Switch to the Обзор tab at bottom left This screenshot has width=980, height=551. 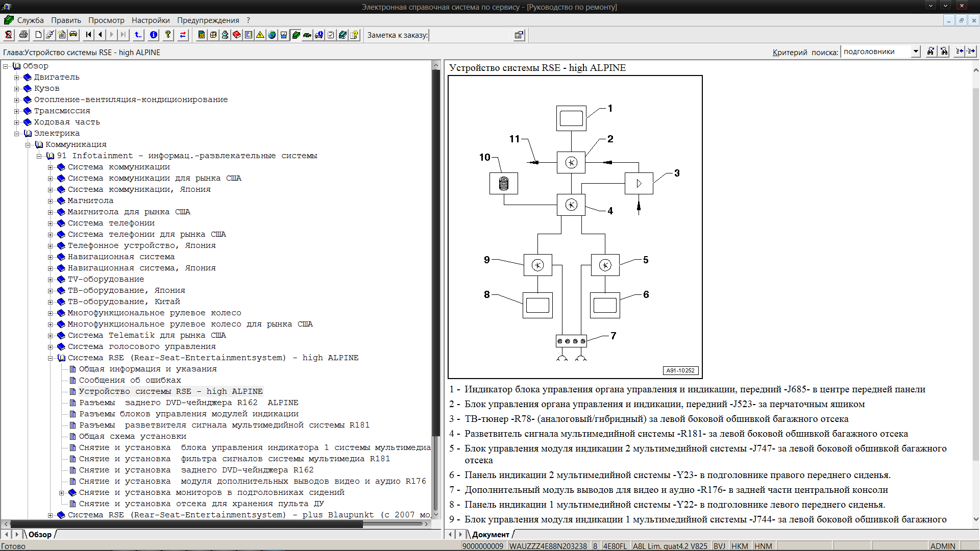coord(40,534)
